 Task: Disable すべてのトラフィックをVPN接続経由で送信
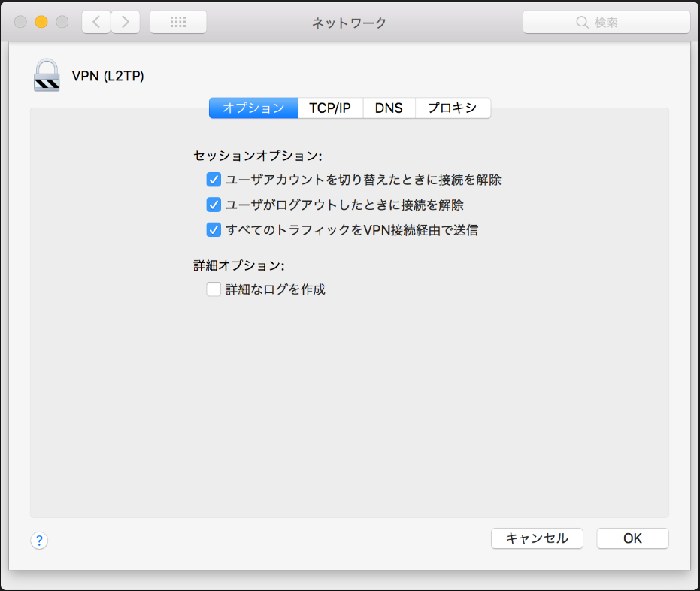click(x=214, y=230)
